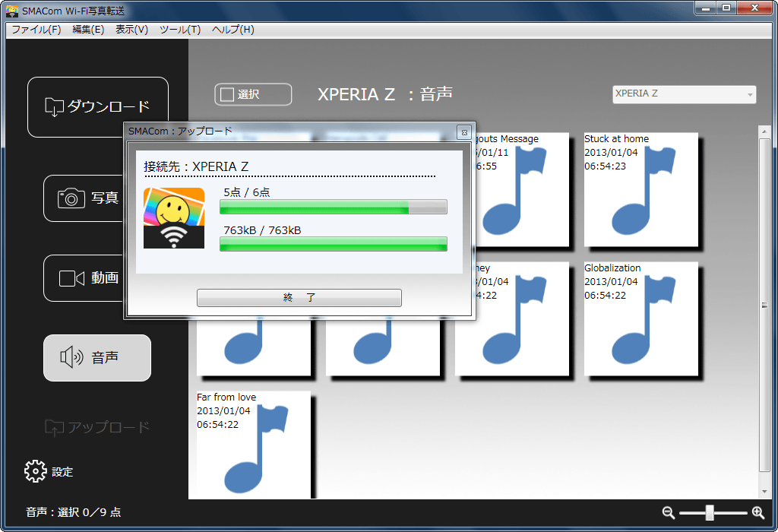Open the 表示(V) menu
This screenshot has width=778, height=532.
point(132,30)
